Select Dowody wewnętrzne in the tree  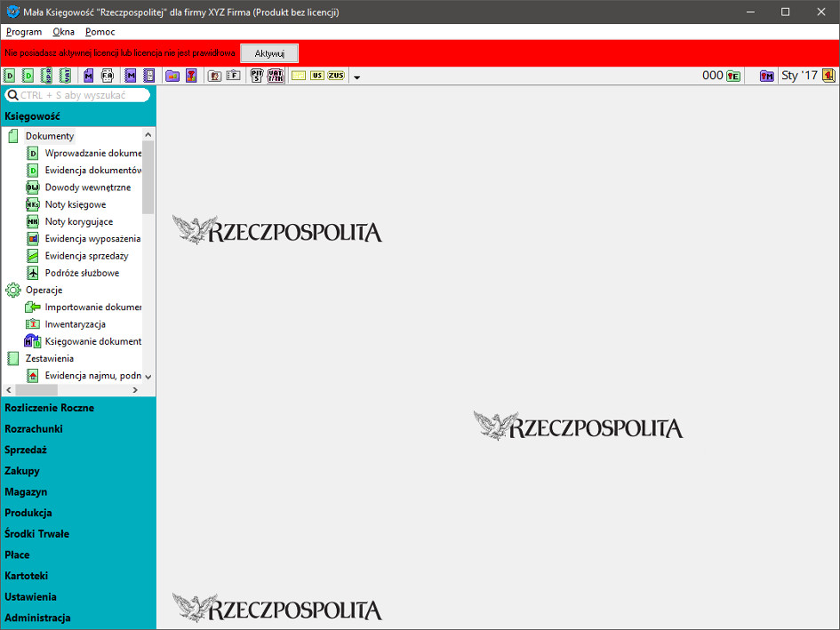[88, 187]
